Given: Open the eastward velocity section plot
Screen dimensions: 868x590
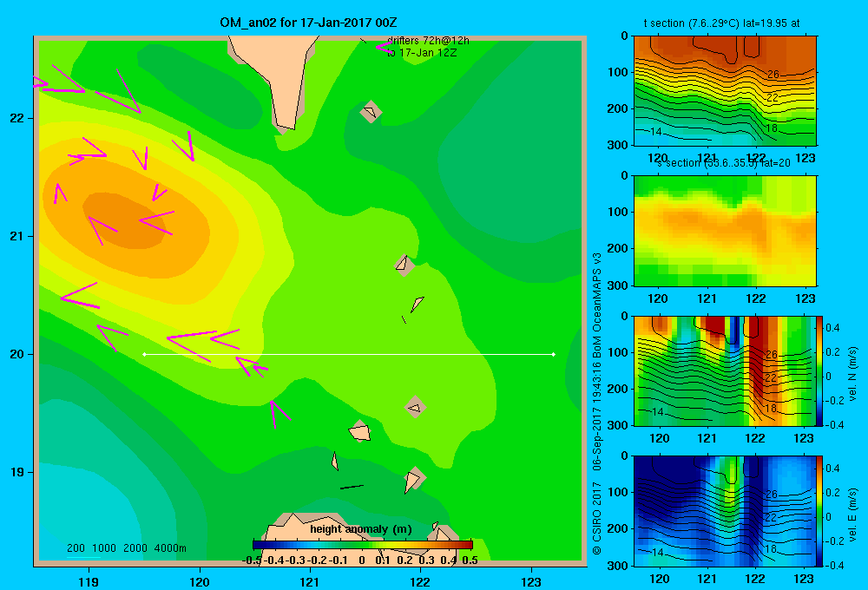Looking at the screenshot, I should click(725, 511).
